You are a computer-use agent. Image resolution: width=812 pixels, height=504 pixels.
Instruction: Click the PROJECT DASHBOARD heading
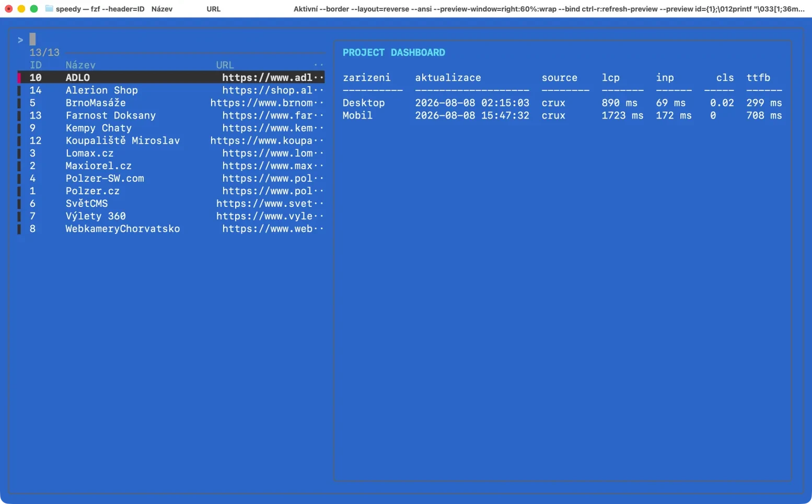[x=394, y=52]
